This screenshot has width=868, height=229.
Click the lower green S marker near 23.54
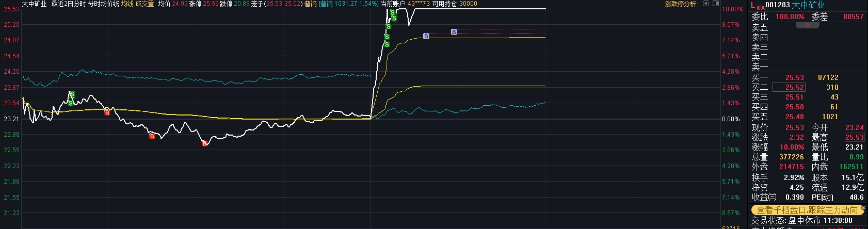pos(70,104)
